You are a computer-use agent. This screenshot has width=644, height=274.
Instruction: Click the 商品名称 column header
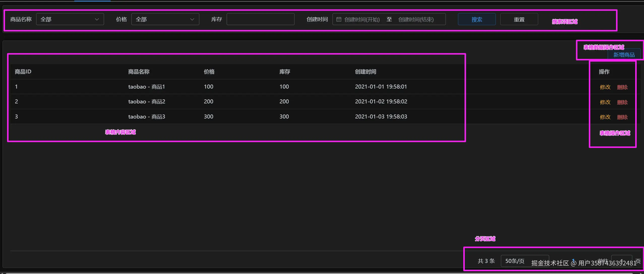139,72
